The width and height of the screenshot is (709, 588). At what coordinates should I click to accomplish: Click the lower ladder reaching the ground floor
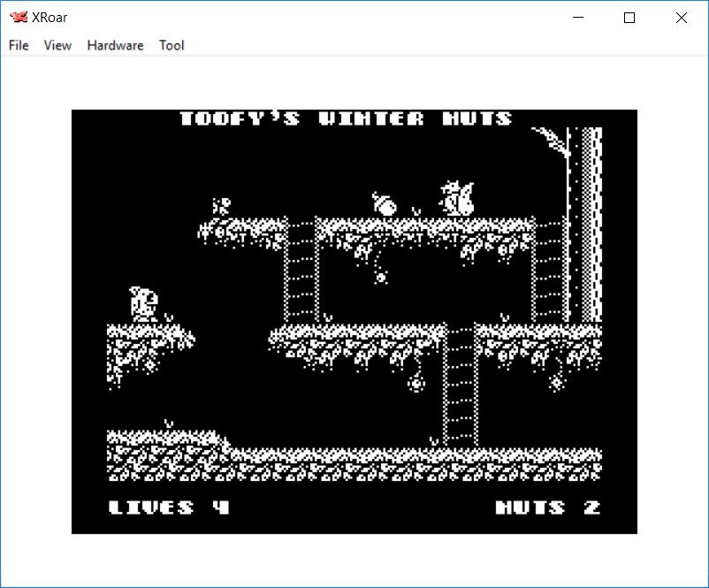(460, 385)
